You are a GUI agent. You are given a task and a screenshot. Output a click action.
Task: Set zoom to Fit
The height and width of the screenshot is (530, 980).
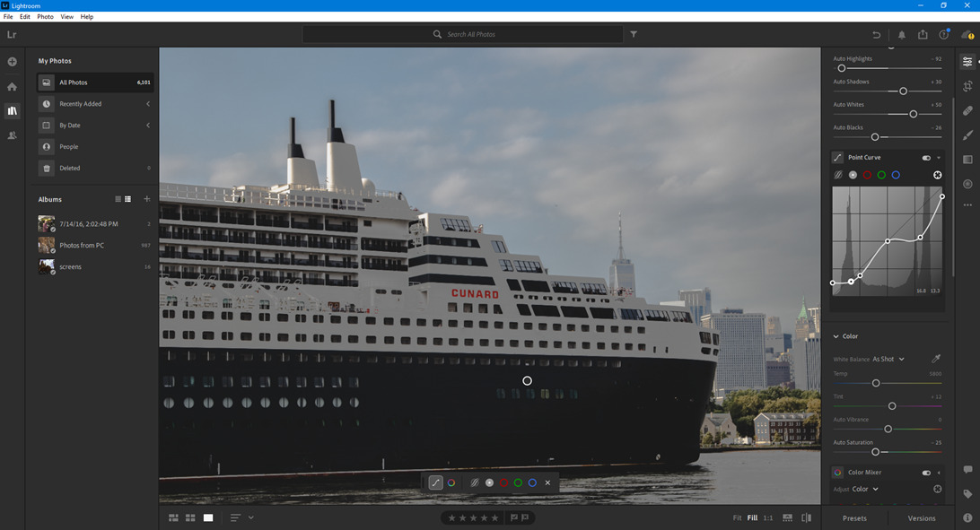[737, 517]
